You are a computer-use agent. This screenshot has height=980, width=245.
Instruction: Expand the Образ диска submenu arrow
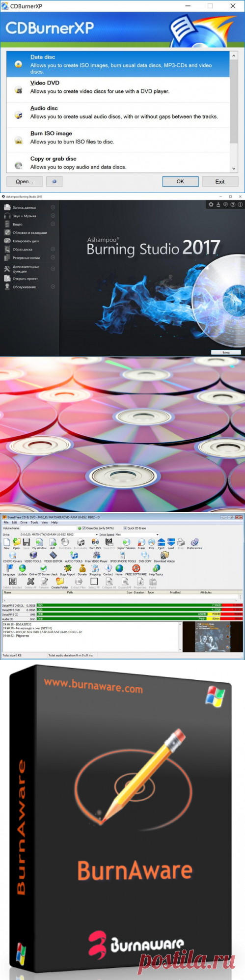53,249
